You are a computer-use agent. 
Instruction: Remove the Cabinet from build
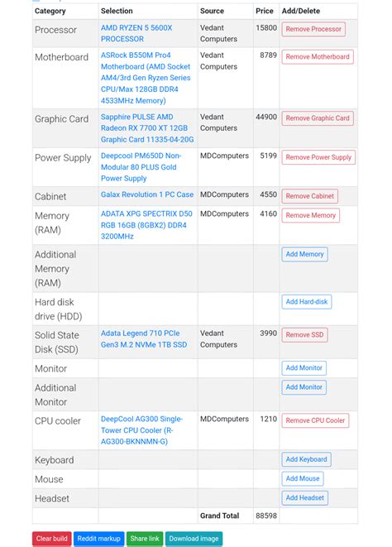[x=309, y=196]
